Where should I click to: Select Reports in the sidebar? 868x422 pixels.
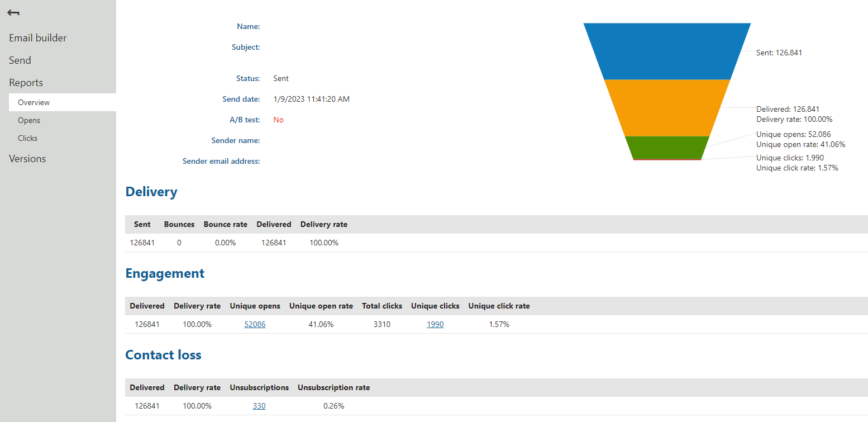[26, 83]
